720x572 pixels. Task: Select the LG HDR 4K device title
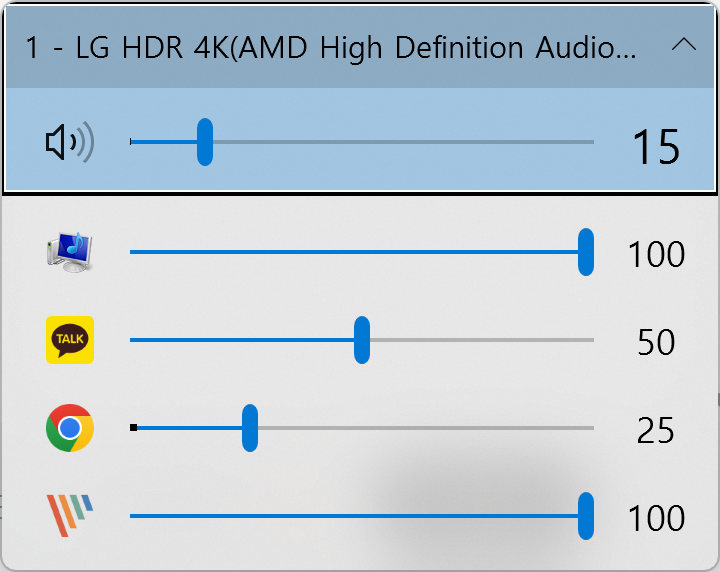click(331, 47)
